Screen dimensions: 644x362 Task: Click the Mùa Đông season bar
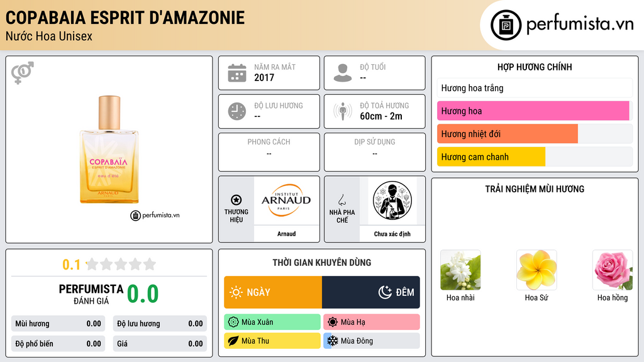coord(372,341)
